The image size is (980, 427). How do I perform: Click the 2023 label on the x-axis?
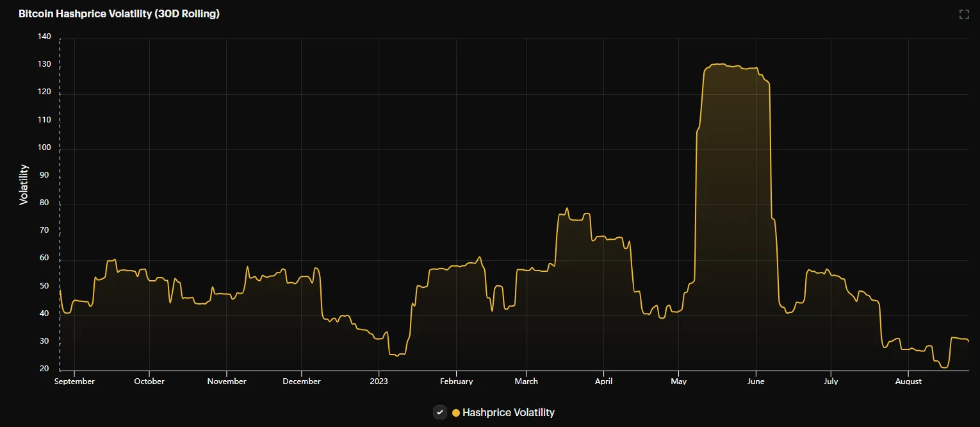coord(379,381)
